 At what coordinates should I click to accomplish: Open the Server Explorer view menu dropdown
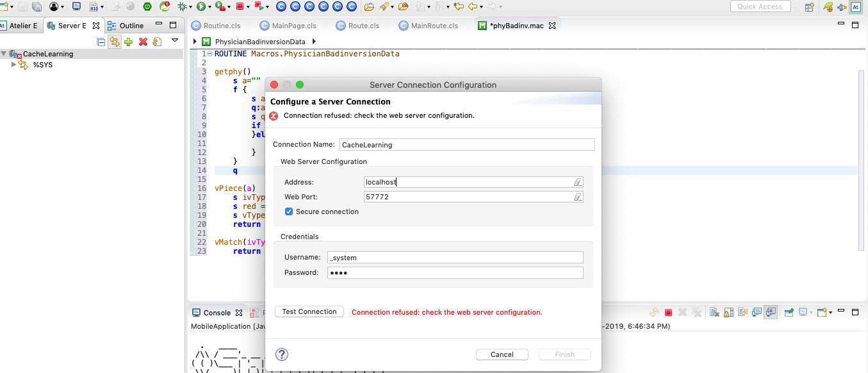coord(174,40)
